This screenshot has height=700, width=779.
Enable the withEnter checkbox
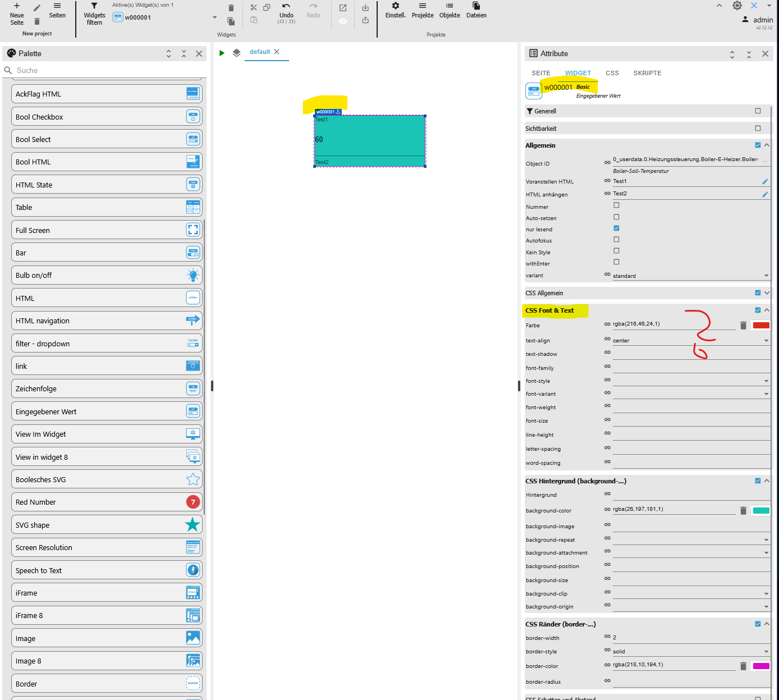pos(616,262)
